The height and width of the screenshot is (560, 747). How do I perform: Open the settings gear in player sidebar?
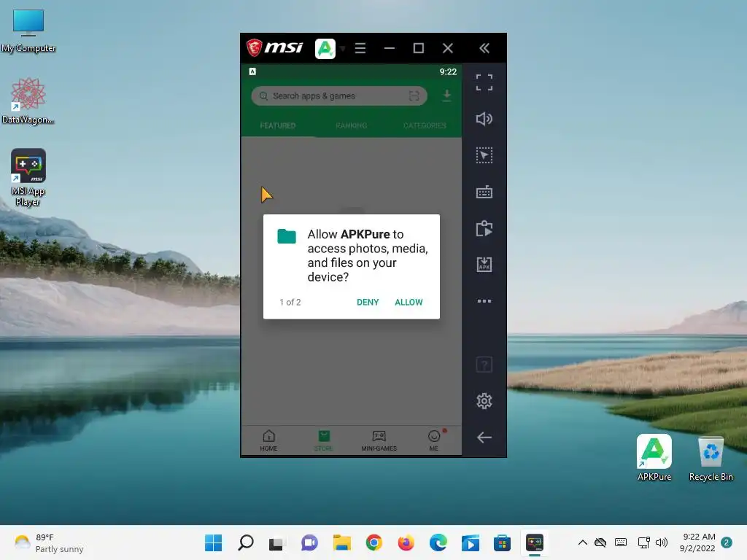tap(484, 401)
